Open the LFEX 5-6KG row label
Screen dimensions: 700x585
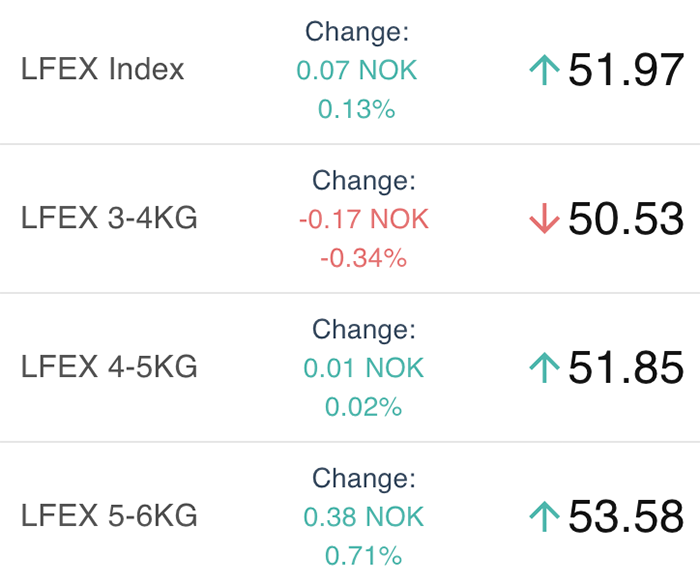point(109,515)
